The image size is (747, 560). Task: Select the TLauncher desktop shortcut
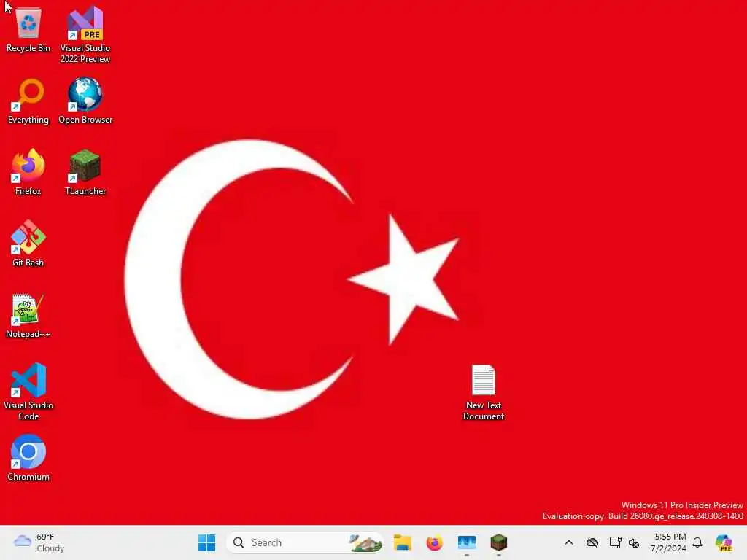pos(85,172)
